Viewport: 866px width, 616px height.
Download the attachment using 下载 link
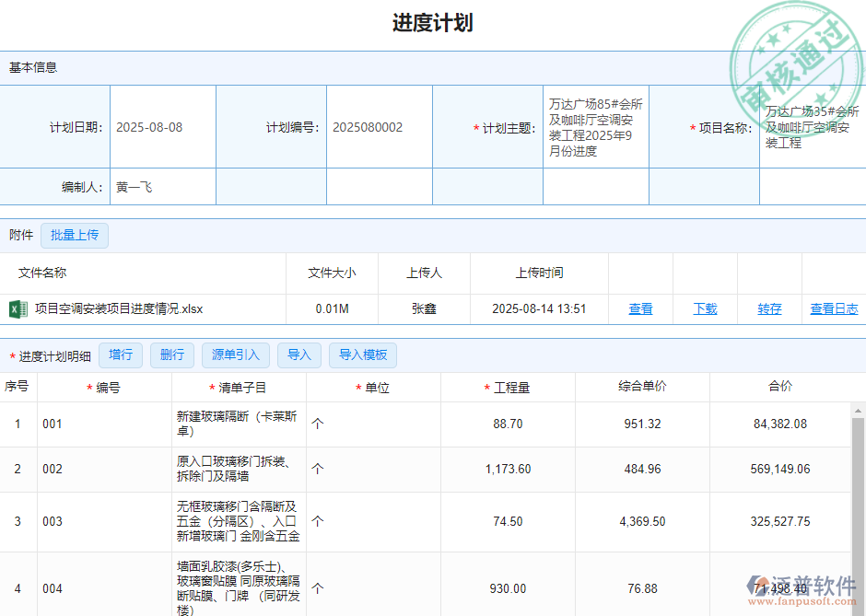705,308
